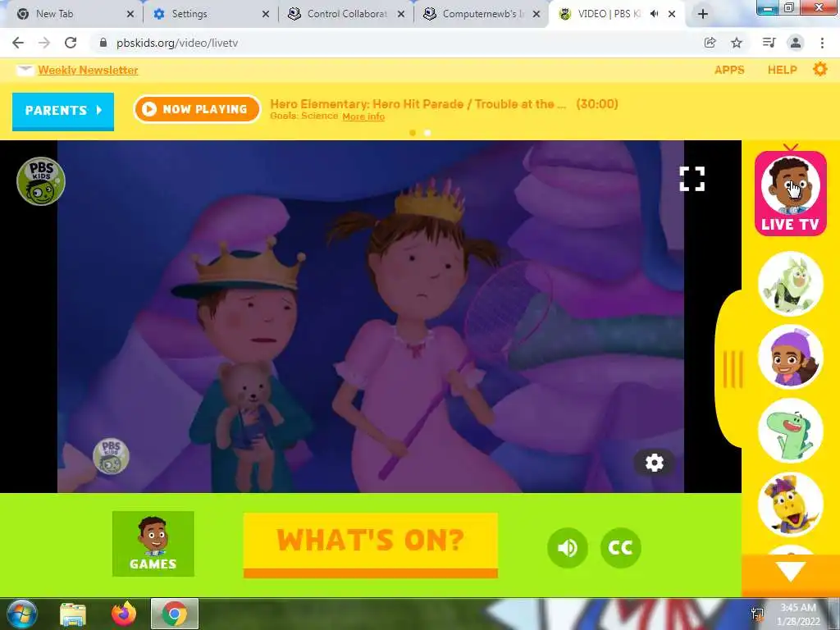Switch to the Settings tab
This screenshot has height=630, width=840.
208,14
